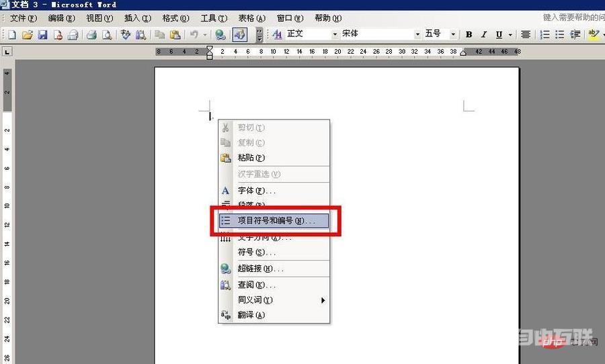The width and height of the screenshot is (605, 364).
Task: Click the Print icon in the toolbar
Action: tap(91, 34)
